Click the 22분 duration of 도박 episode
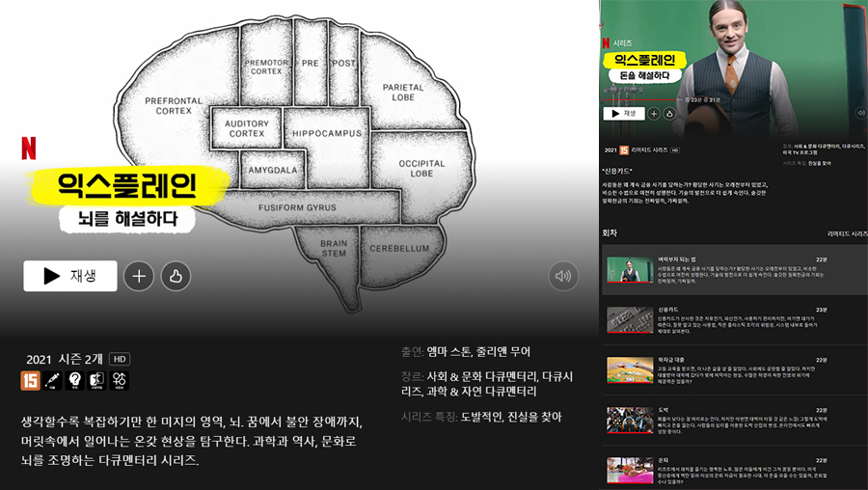Screen dimensions: 868x490 pos(821,410)
